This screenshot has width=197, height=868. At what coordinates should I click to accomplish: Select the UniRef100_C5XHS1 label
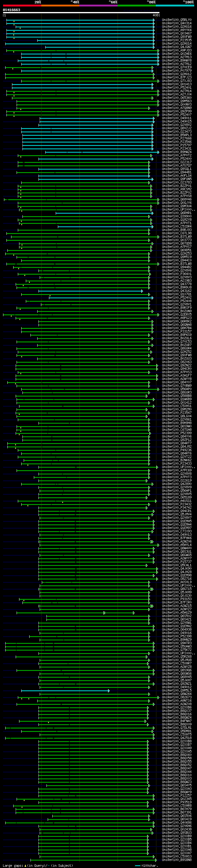(x=177, y=406)
